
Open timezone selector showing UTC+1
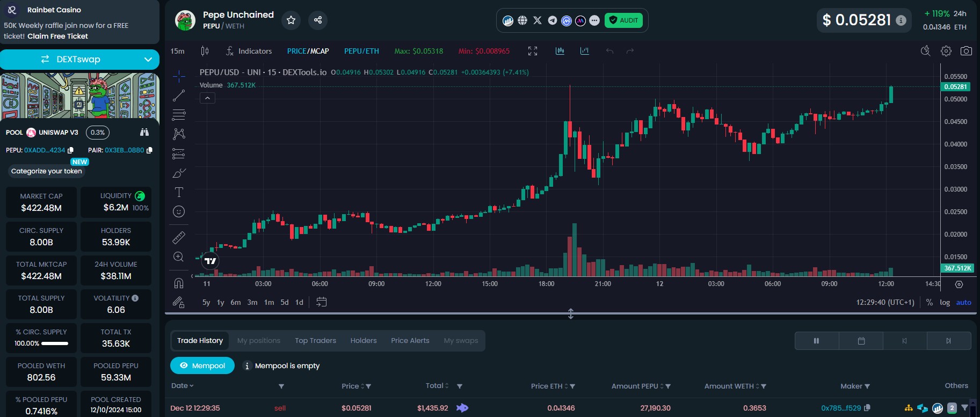tap(885, 302)
